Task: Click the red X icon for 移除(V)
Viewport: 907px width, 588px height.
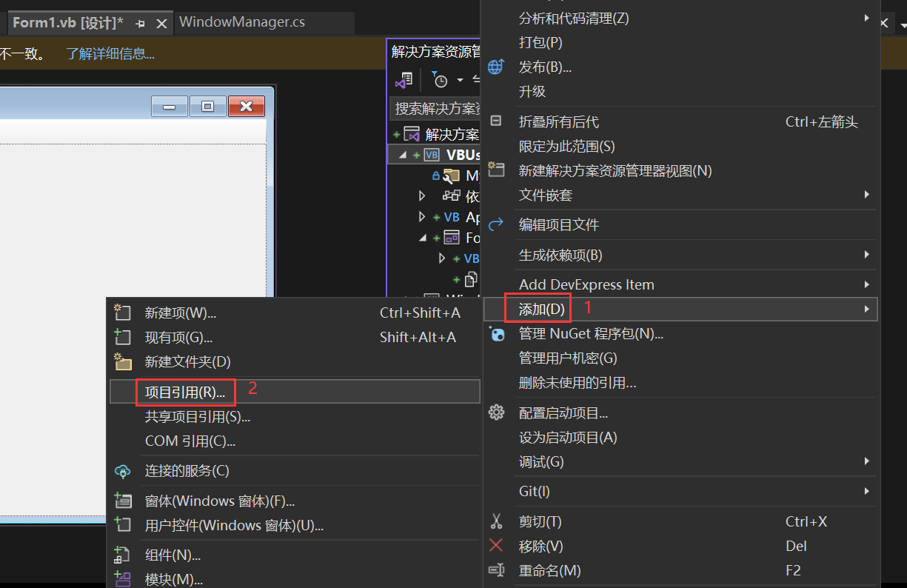Action: click(496, 546)
